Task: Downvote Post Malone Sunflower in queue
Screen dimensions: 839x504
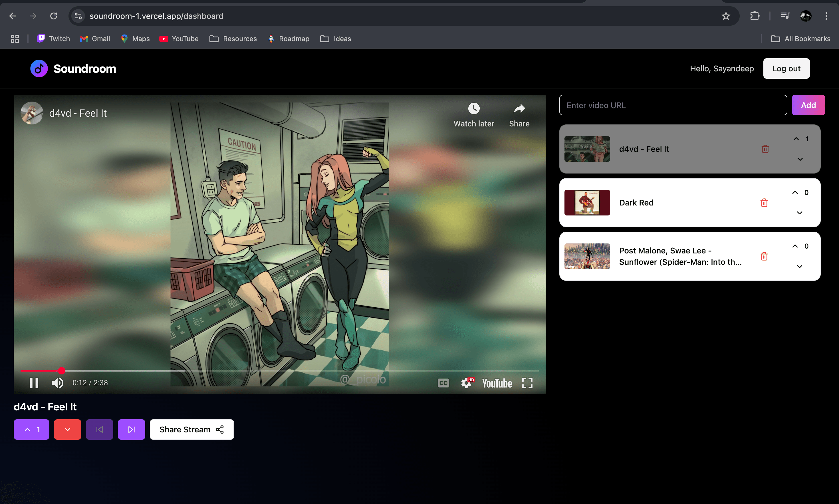Action: 800,267
